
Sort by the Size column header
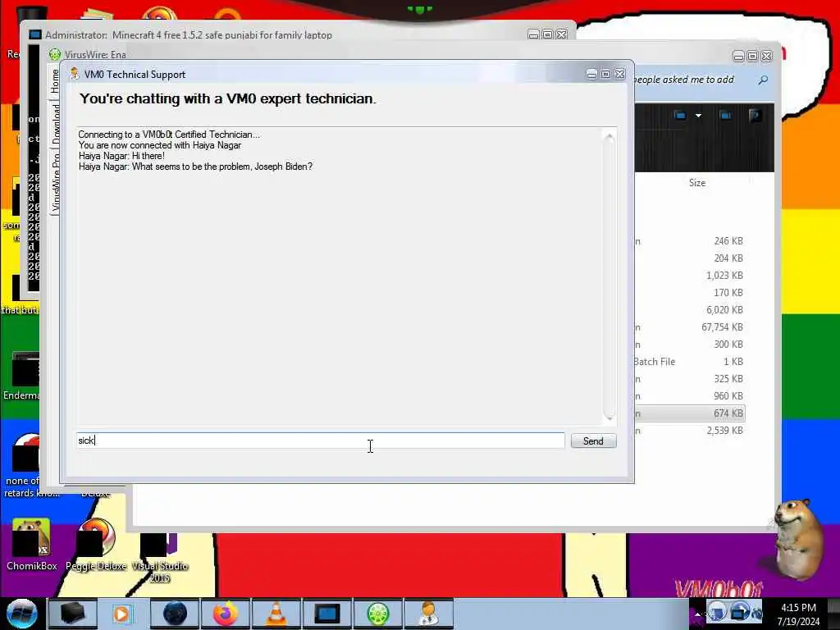[x=697, y=183]
